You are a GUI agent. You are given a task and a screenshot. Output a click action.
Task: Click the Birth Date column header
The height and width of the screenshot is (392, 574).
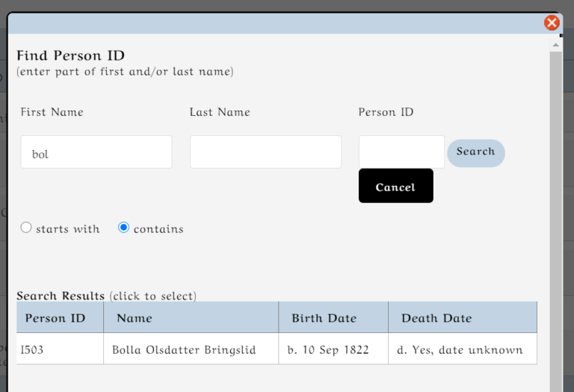pyautogui.click(x=324, y=318)
